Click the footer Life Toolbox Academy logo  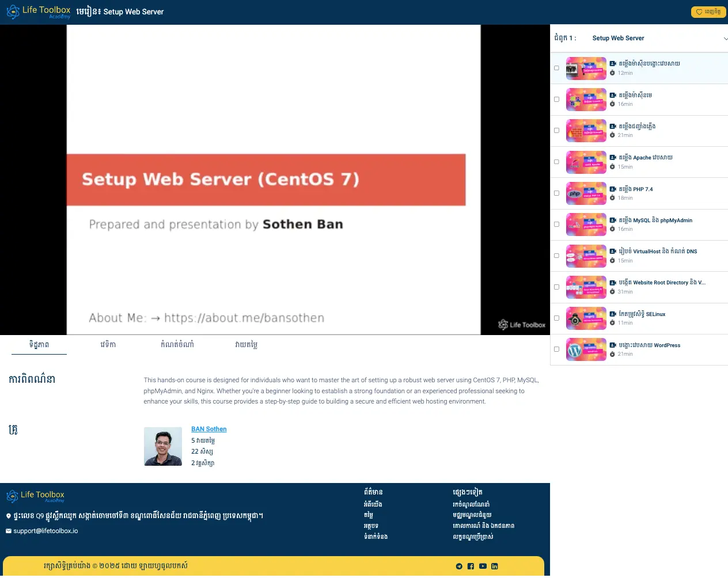tap(35, 496)
